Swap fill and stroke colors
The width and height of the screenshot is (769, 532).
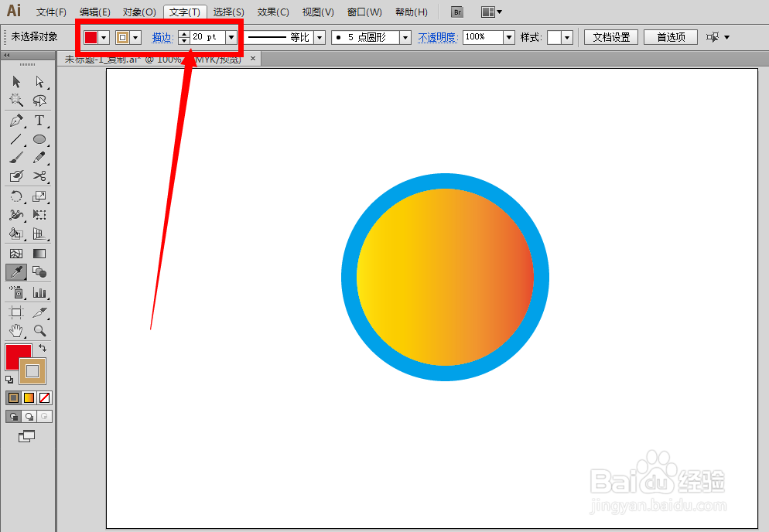point(43,348)
